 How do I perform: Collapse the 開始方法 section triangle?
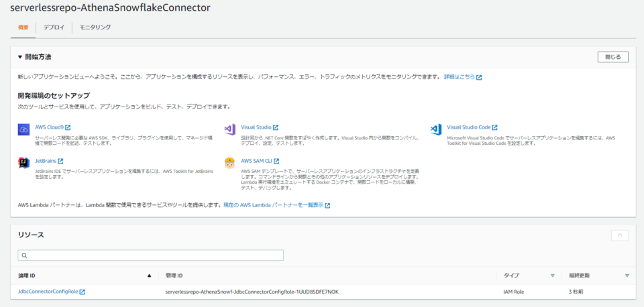pyautogui.click(x=20, y=57)
